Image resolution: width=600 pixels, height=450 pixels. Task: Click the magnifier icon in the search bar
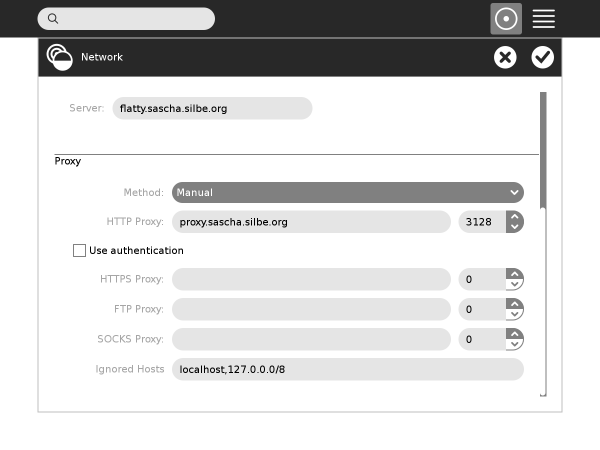pyautogui.click(x=53, y=19)
